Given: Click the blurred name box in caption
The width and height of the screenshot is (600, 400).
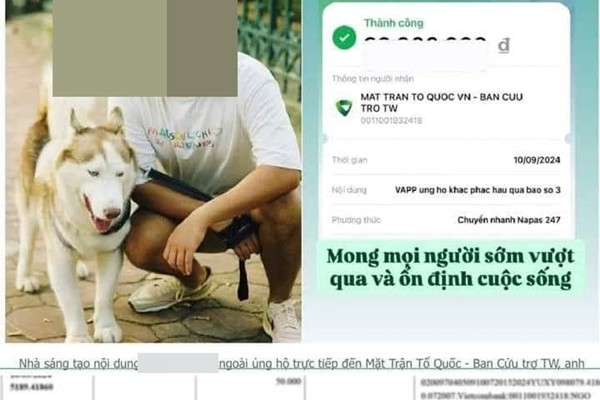Looking at the screenshot, I should pyautogui.click(x=178, y=363).
